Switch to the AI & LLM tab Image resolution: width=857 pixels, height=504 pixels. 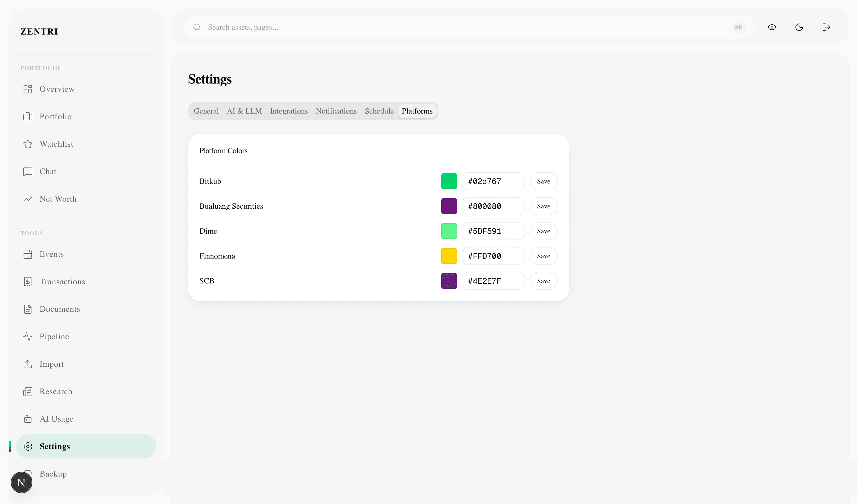click(244, 111)
